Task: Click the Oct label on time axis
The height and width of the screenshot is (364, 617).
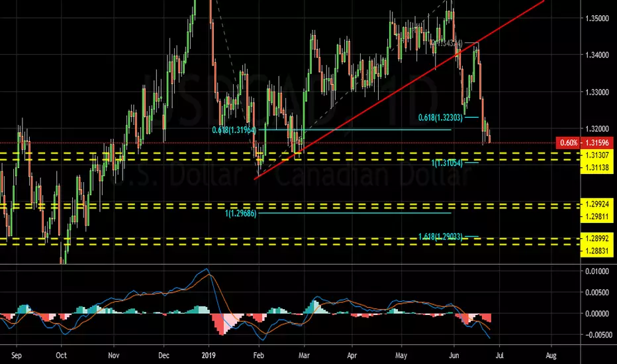Action: [62, 355]
